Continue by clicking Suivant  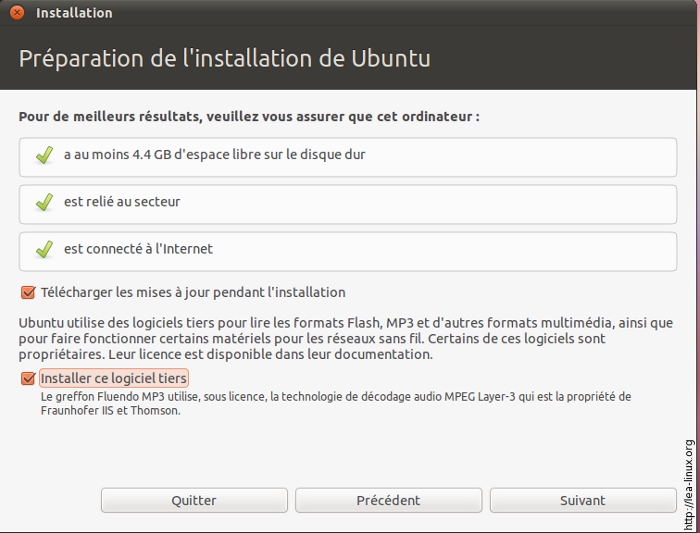point(582,500)
